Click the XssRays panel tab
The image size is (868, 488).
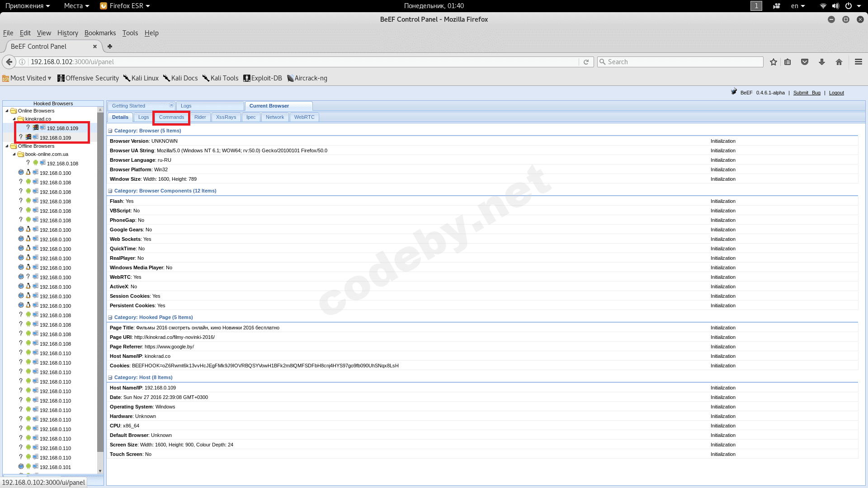(x=225, y=117)
